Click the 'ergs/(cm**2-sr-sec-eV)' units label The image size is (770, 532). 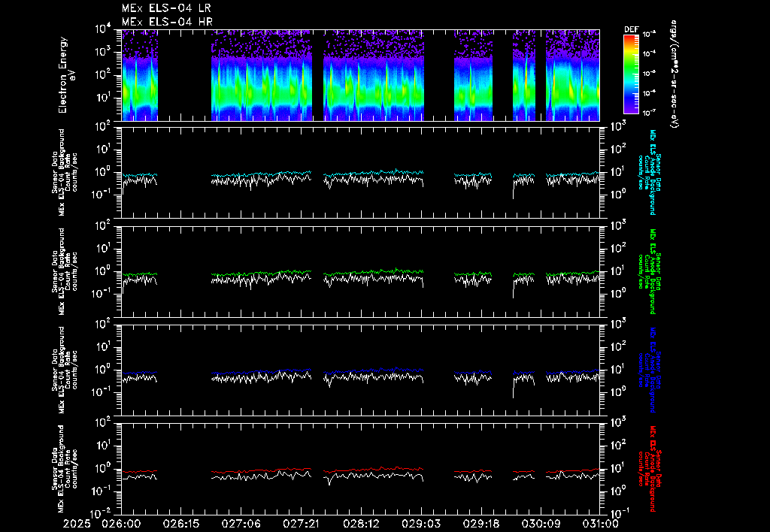(675, 74)
